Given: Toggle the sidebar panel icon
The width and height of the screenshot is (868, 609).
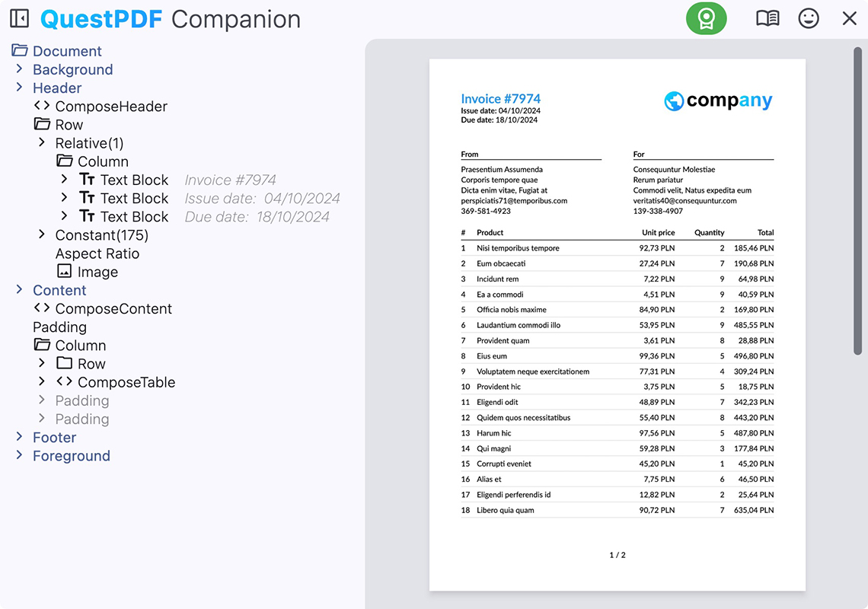Looking at the screenshot, I should point(19,18).
